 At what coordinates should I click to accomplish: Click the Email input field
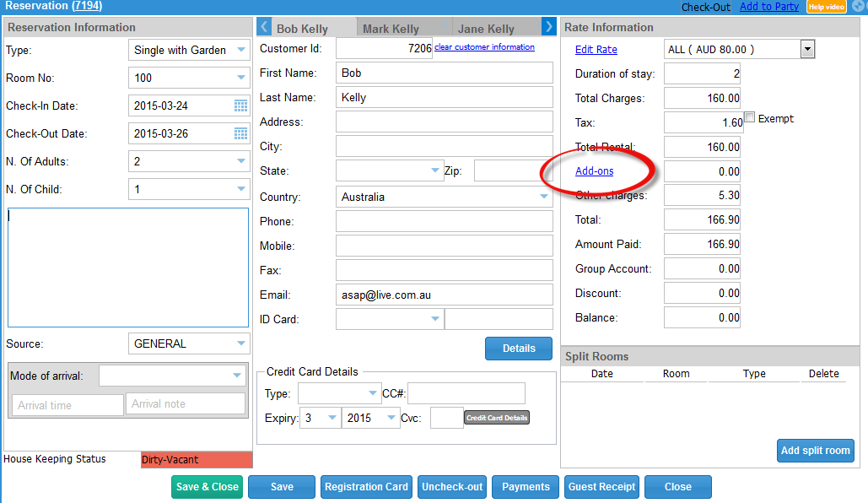coord(444,295)
